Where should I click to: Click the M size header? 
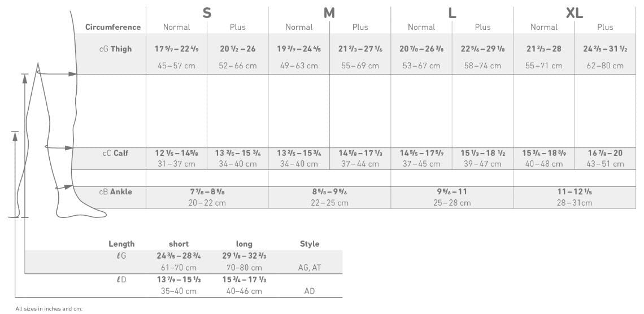pos(329,13)
